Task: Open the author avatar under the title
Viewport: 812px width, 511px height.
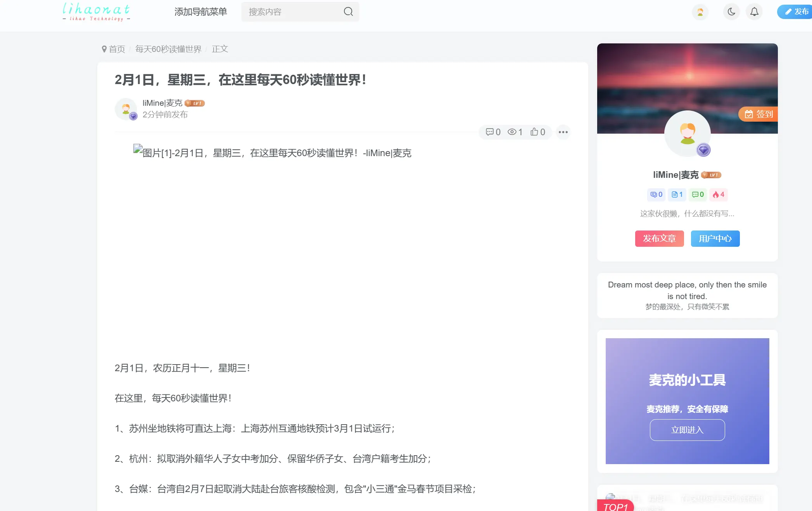Action: coord(126,109)
